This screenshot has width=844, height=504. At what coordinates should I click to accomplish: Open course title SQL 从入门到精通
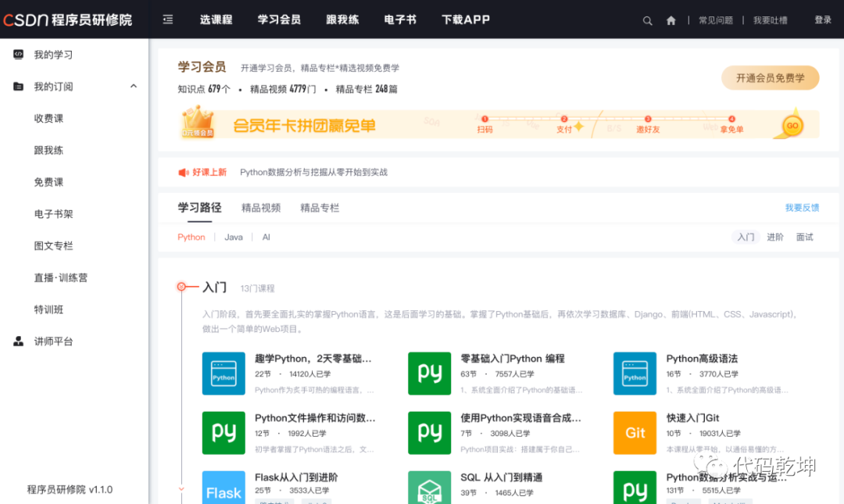point(501,477)
